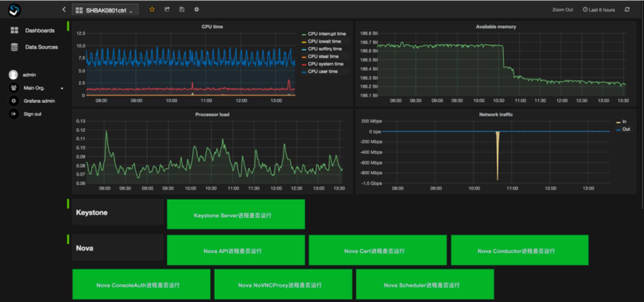Click the Sign out icon in the sidebar

pyautogui.click(x=14, y=114)
